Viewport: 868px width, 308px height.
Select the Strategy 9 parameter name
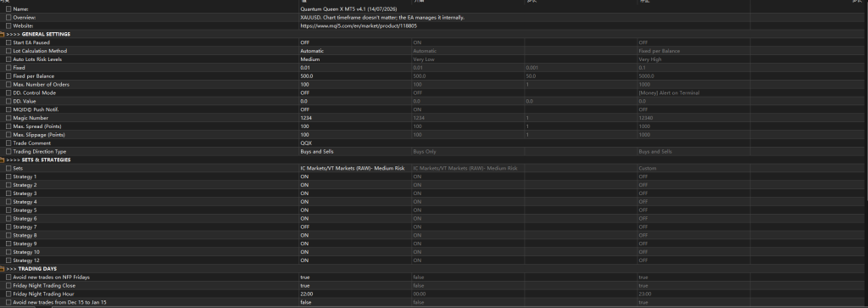[x=25, y=244]
